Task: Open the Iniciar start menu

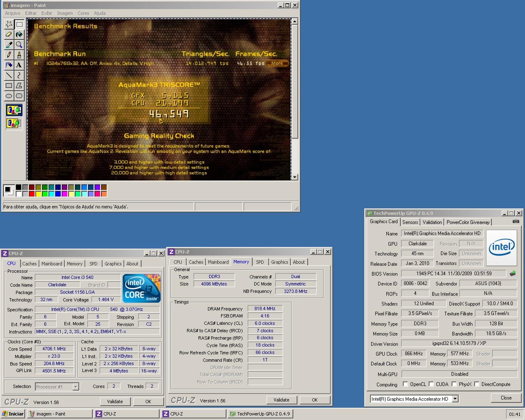Action: 13,414
